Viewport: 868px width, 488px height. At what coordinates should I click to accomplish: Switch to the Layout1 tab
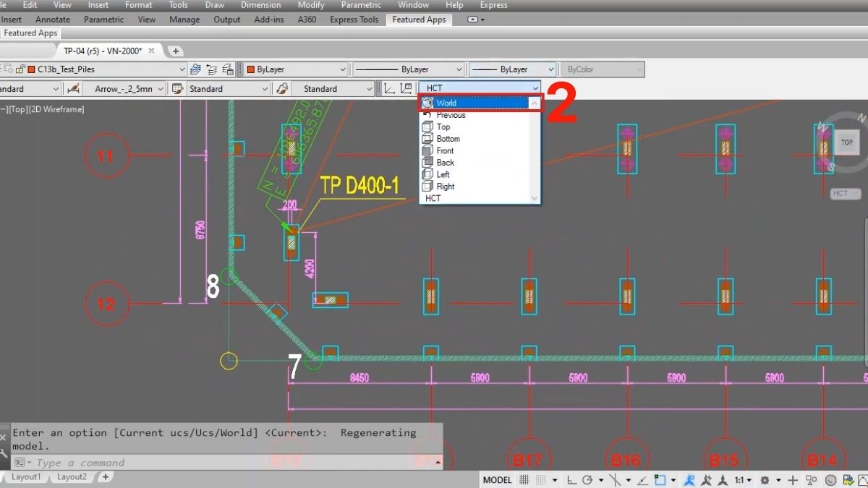click(26, 477)
